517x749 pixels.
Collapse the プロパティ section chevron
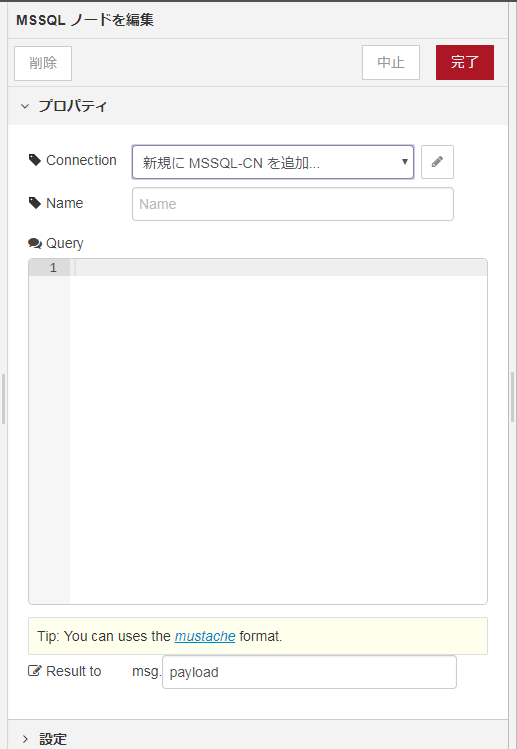25,106
